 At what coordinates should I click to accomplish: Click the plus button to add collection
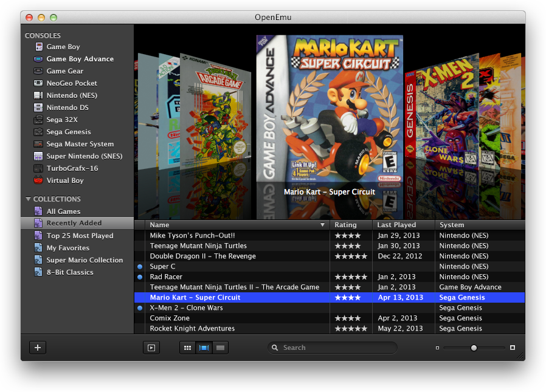(38, 348)
